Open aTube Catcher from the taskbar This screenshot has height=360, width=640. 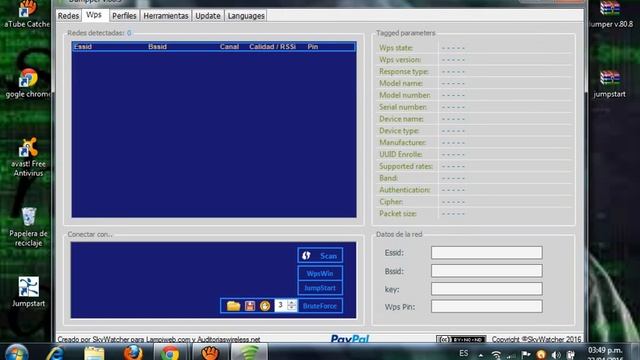(x=210, y=352)
